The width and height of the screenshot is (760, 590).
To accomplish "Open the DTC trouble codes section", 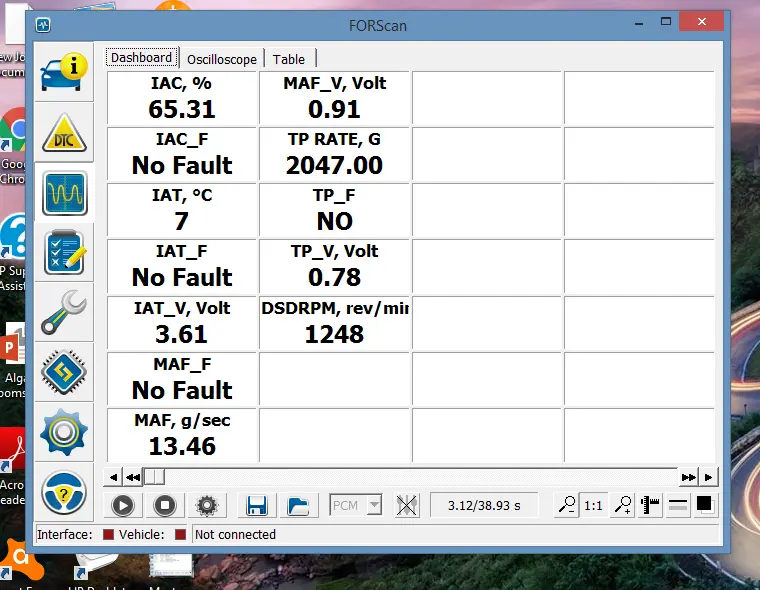I will [64, 133].
